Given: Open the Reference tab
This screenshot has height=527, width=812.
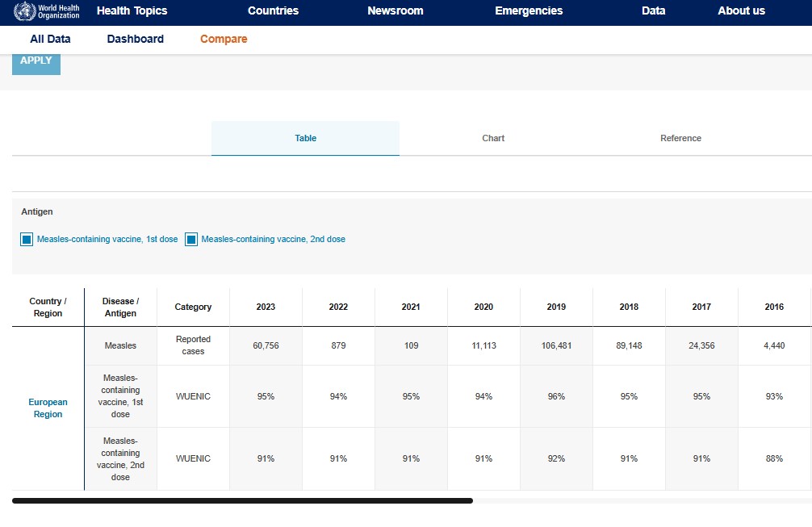Looking at the screenshot, I should [x=680, y=138].
